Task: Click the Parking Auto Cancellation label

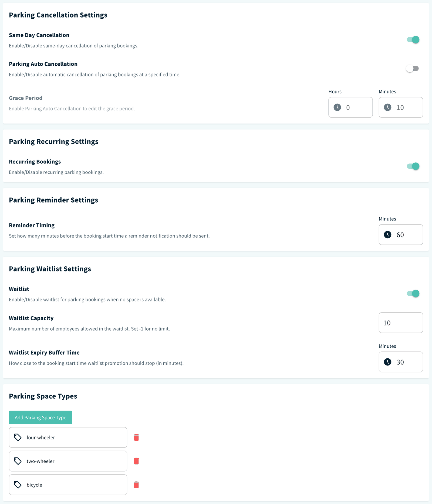Action: click(x=43, y=64)
